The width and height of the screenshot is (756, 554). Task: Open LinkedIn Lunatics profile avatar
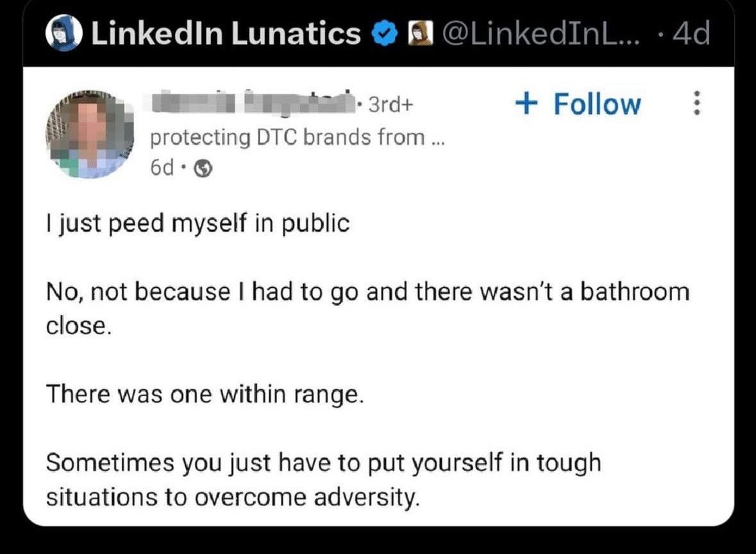(x=64, y=33)
